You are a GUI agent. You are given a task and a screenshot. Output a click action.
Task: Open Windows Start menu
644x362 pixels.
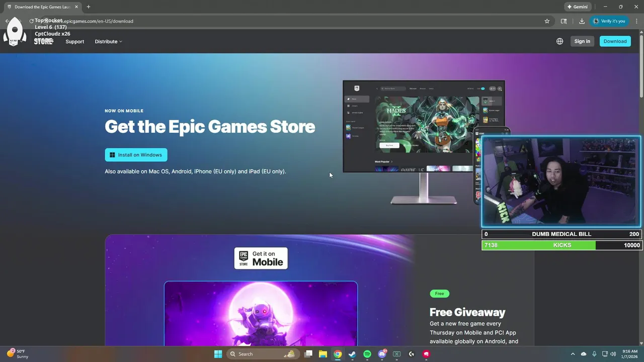point(218,354)
